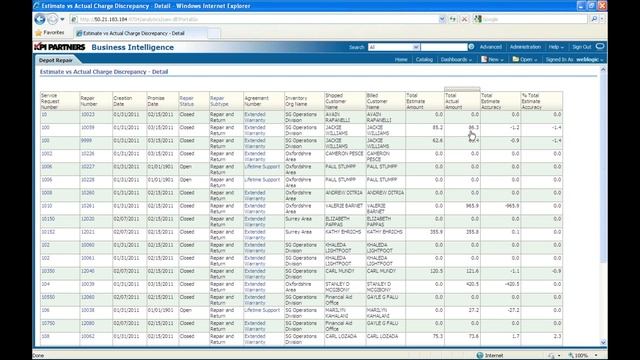This screenshot has height=360, width=640.
Task: Open repair number 10261 link
Action: click(88, 206)
